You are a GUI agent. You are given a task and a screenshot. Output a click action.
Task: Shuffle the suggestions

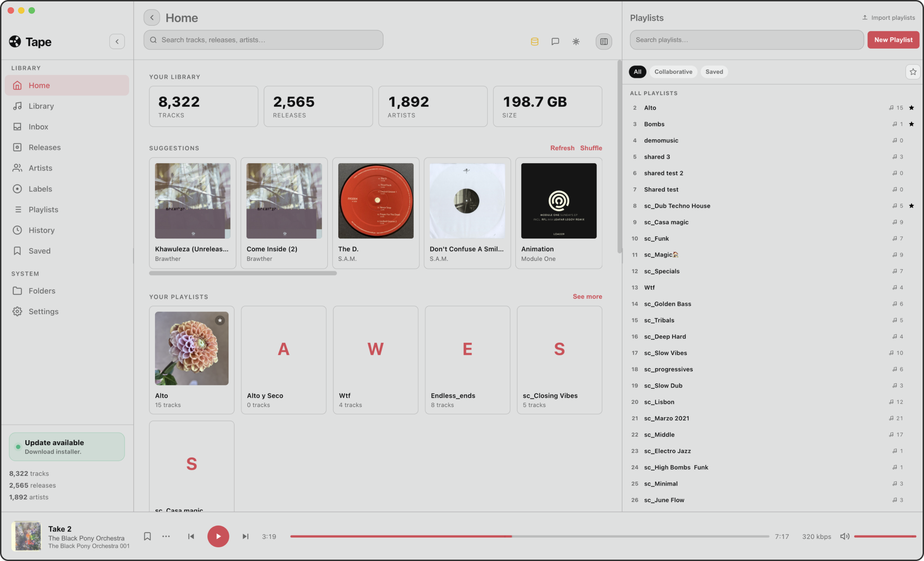(591, 148)
